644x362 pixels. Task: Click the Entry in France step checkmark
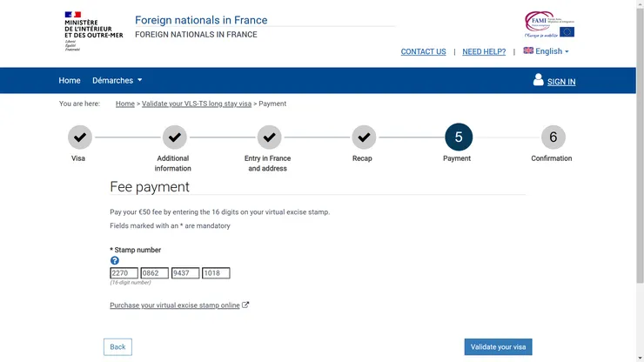pos(269,137)
